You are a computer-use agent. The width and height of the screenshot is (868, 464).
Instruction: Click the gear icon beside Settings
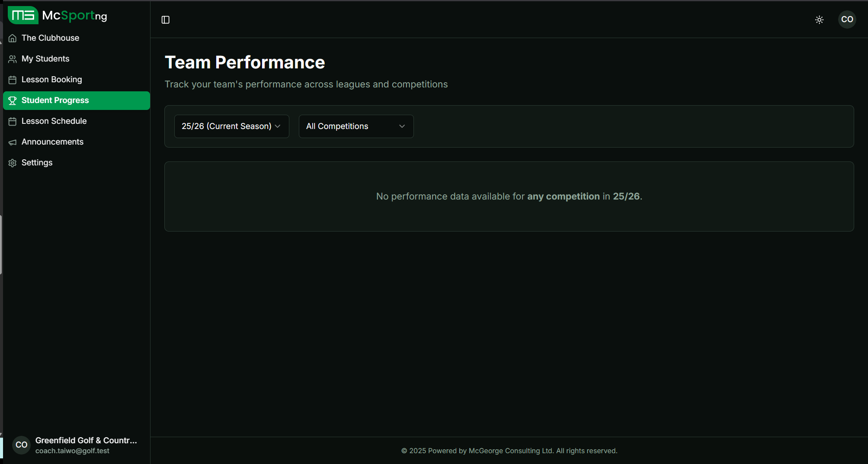tap(13, 163)
